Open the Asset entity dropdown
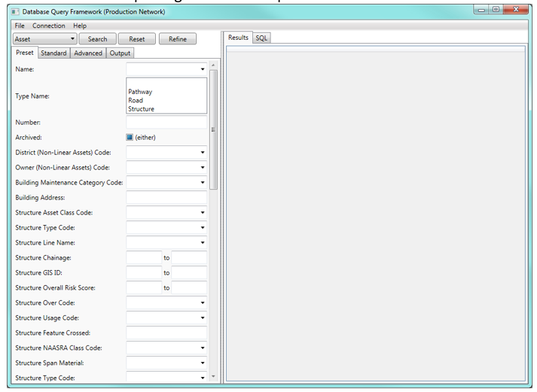 (x=45, y=38)
